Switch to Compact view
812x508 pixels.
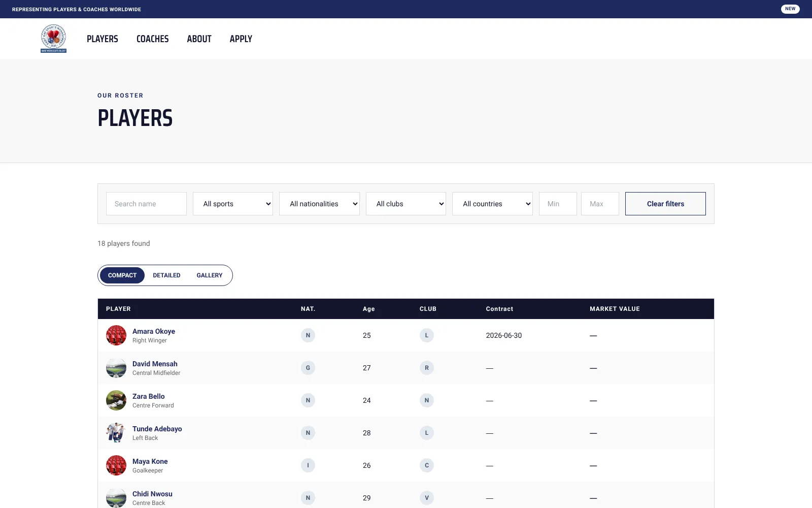pyautogui.click(x=122, y=275)
